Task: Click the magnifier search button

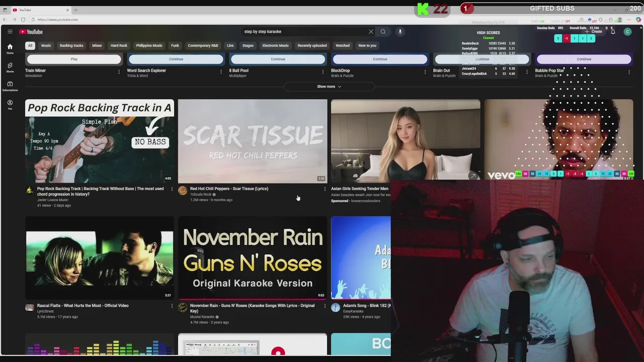Action: click(383, 32)
